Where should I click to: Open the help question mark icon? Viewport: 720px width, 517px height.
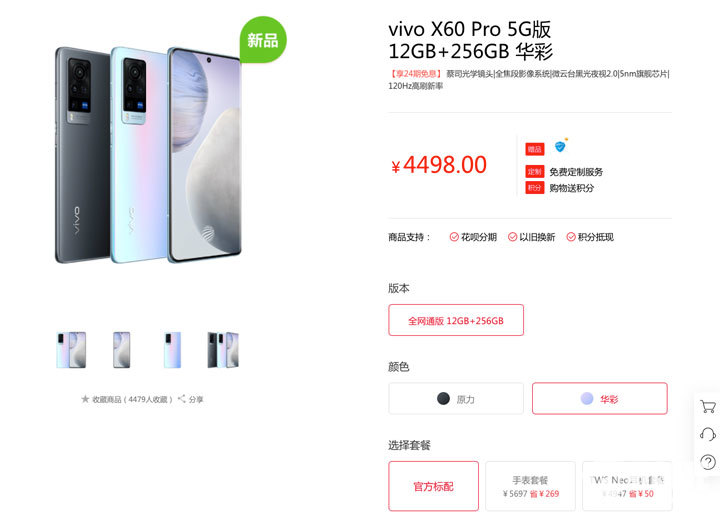[x=708, y=461]
